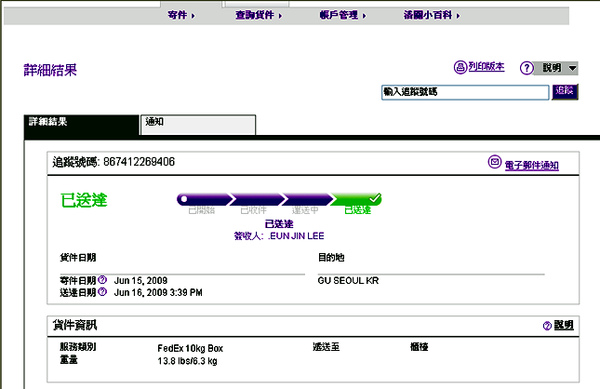Open the 寄件 menu
Image resolution: width=600 pixels, height=389 pixels.
pos(181,15)
